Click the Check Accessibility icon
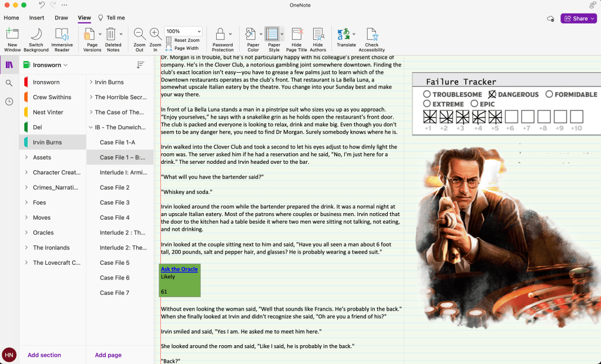The width and height of the screenshot is (601, 364). coord(371,35)
